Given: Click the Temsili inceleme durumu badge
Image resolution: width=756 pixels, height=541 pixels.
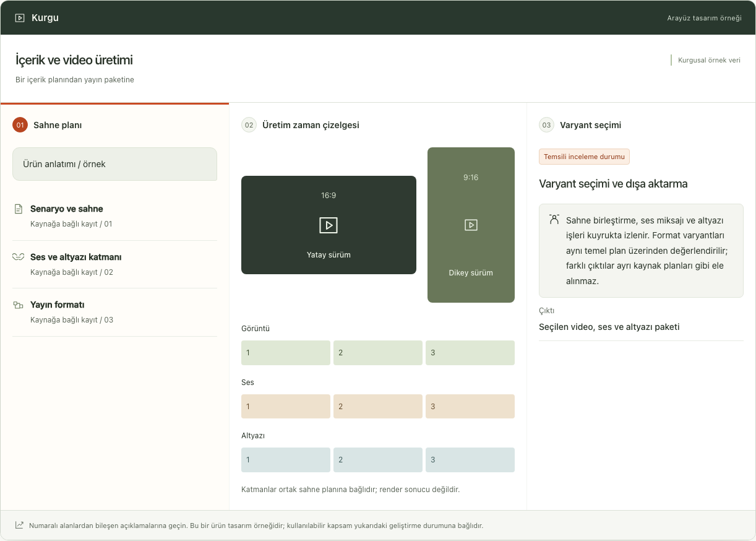Looking at the screenshot, I should pos(584,157).
